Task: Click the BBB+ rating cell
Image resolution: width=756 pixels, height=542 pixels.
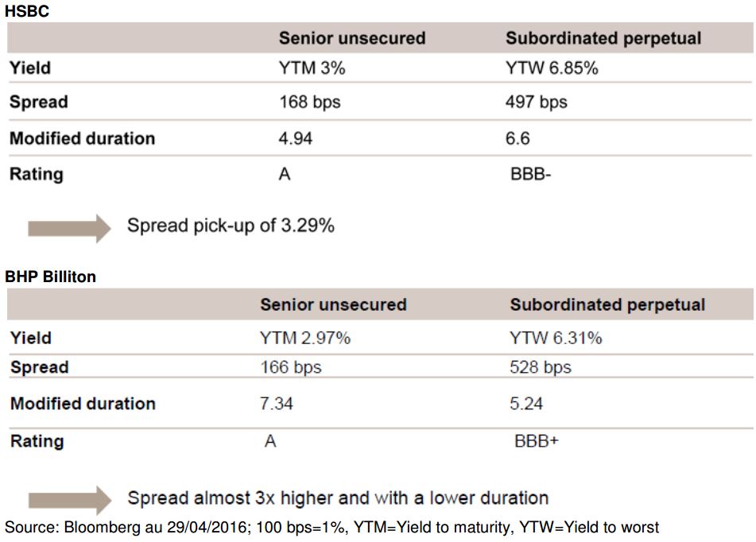Action: click(x=536, y=441)
